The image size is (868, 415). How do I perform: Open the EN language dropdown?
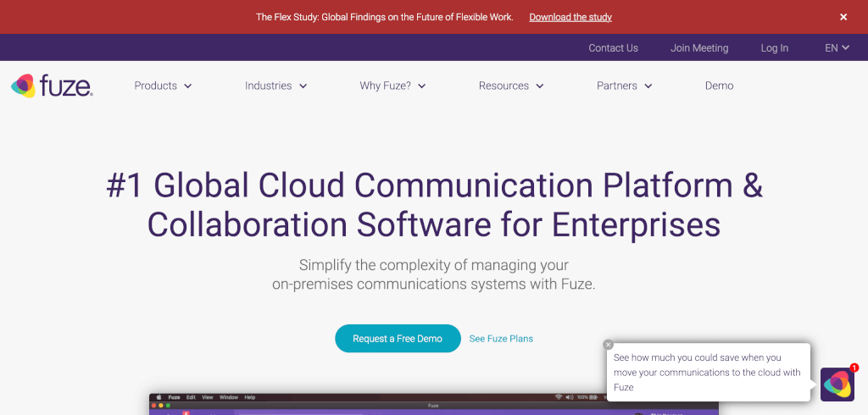(x=837, y=48)
